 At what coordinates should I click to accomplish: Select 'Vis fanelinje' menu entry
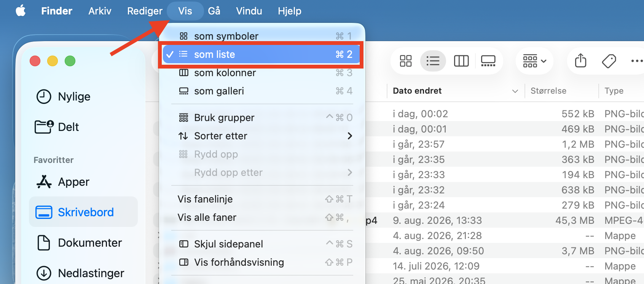(x=262, y=199)
